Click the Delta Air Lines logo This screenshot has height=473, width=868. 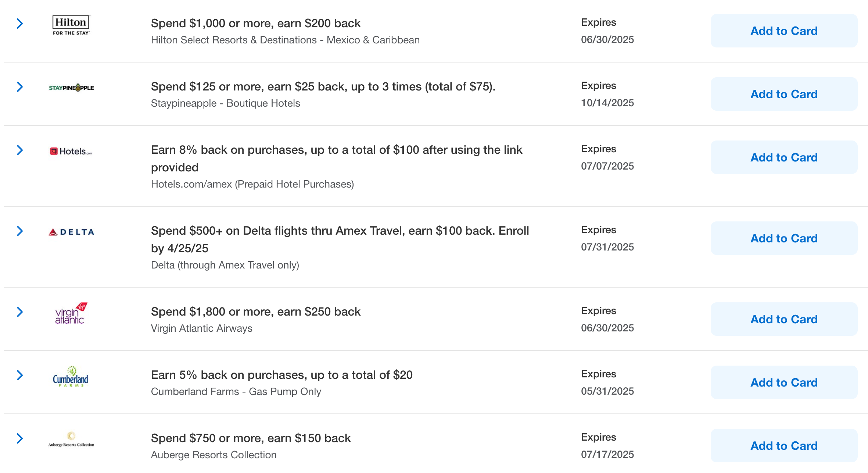pos(72,232)
